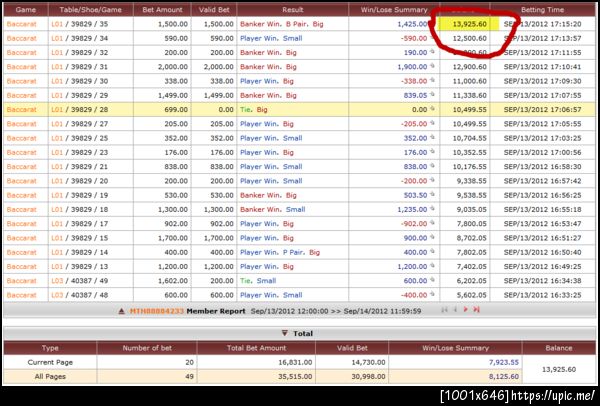This screenshot has width=600, height=406.
Task: Select the 'Current Page' total row label
Action: [x=50, y=362]
